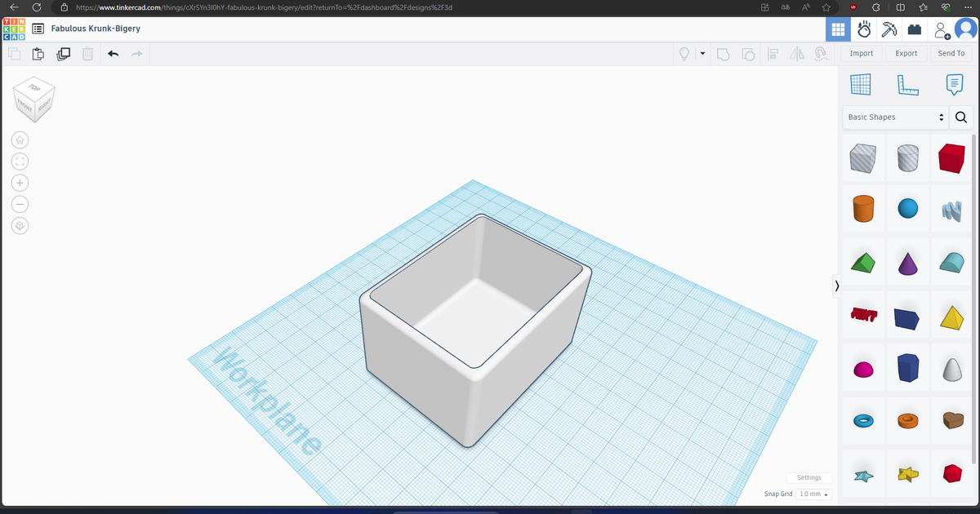Click the Mirror tool icon
Viewport: 980px width, 514px height.
point(796,53)
